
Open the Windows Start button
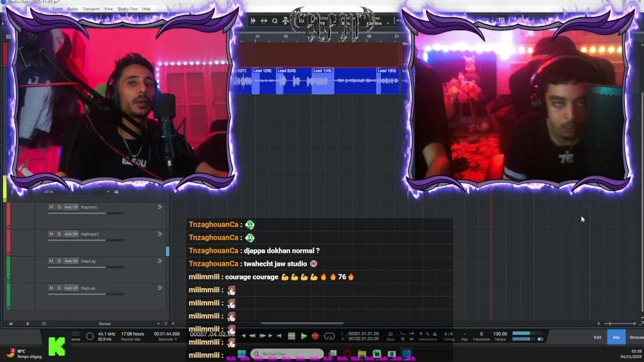pyautogui.click(x=242, y=354)
